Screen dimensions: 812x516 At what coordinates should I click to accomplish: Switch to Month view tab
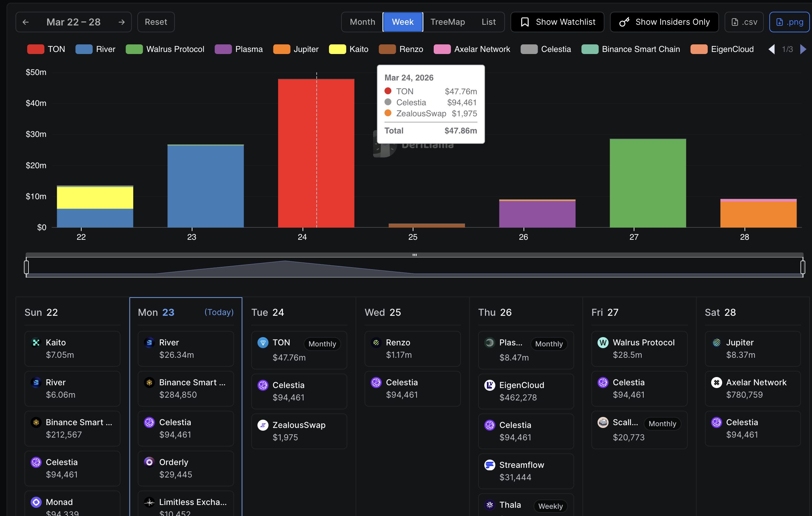pyautogui.click(x=362, y=22)
